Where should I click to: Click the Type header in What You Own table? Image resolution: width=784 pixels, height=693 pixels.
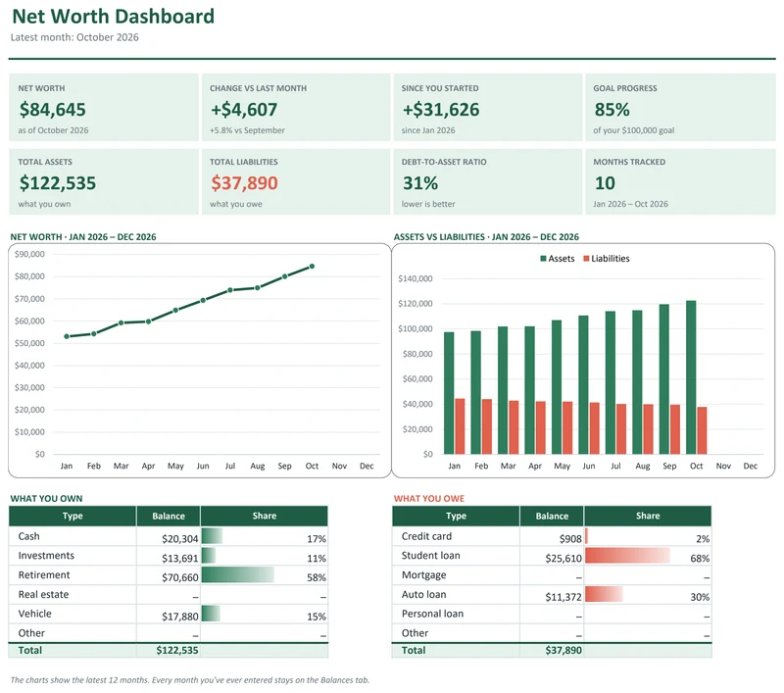[73, 516]
